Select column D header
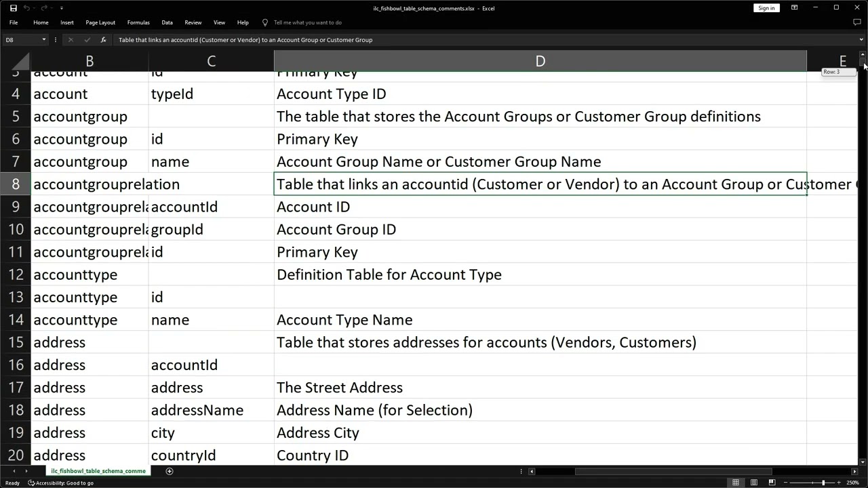Viewport: 868px width, 488px height. pos(540,61)
